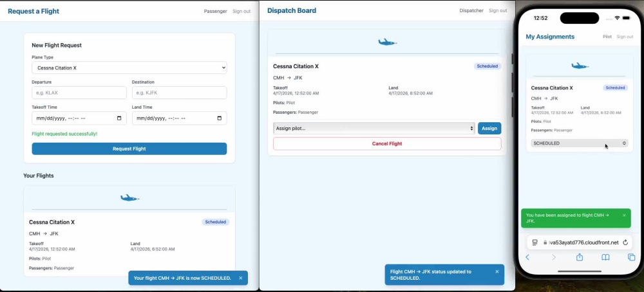644x292 pixels.
Task: Click the Request a Flight title
Action: pyautogui.click(x=33, y=11)
